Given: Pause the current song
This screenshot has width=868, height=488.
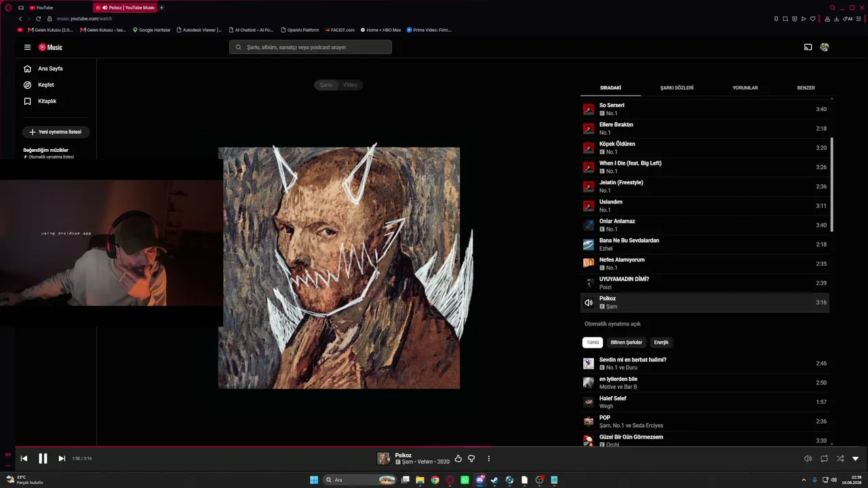Looking at the screenshot, I should 43,459.
